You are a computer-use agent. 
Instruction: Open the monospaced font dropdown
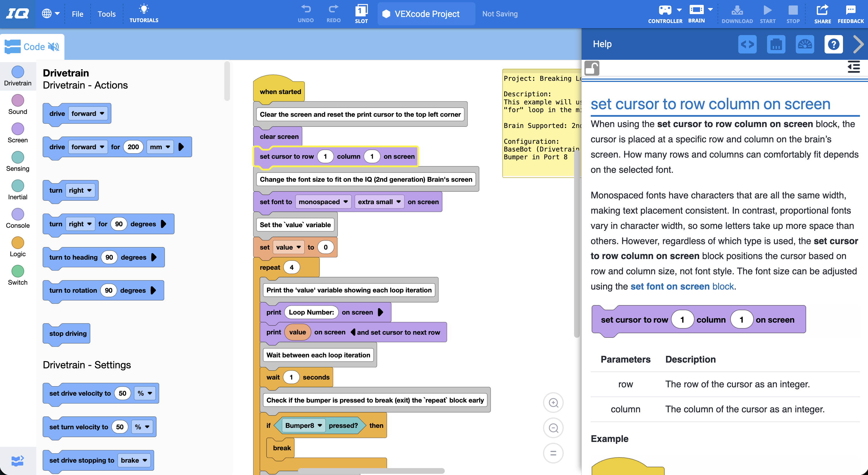[323, 202]
